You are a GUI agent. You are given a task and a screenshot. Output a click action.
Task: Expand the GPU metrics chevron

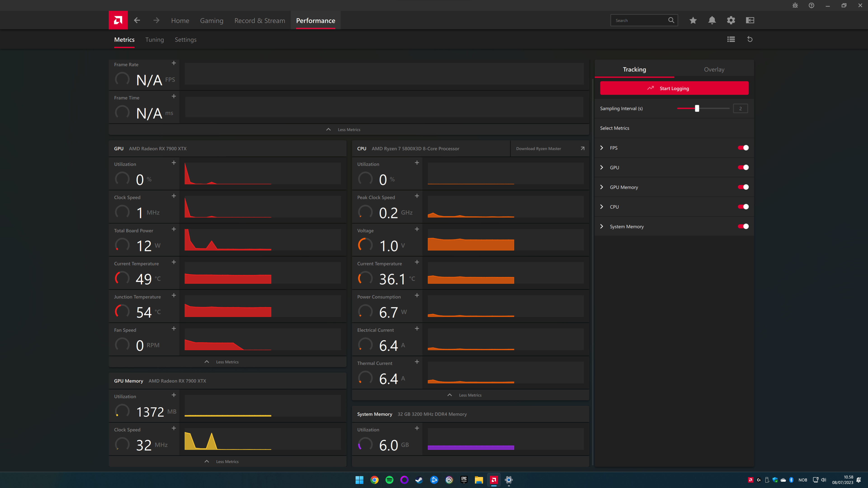pos(602,167)
